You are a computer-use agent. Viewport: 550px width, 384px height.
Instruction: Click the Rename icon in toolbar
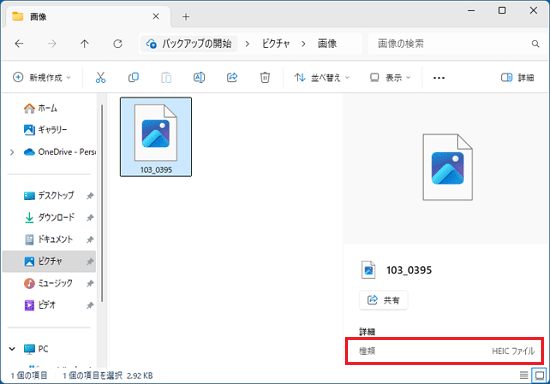[x=199, y=78]
